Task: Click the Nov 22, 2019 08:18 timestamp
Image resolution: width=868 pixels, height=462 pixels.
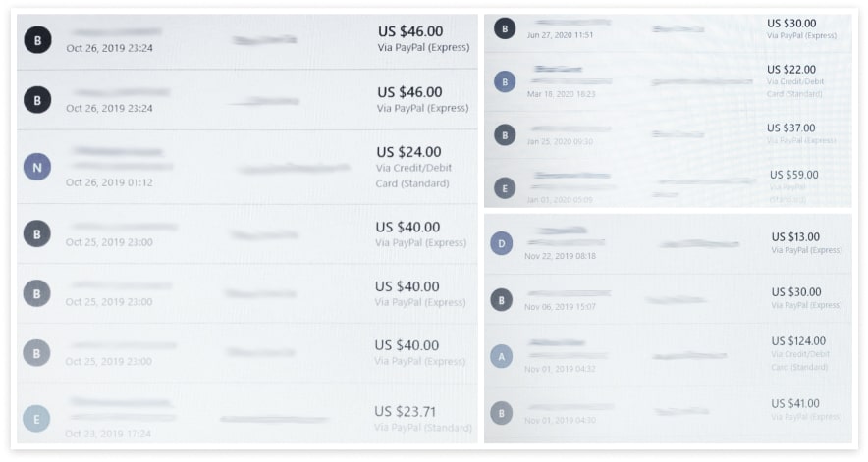Action: [561, 256]
